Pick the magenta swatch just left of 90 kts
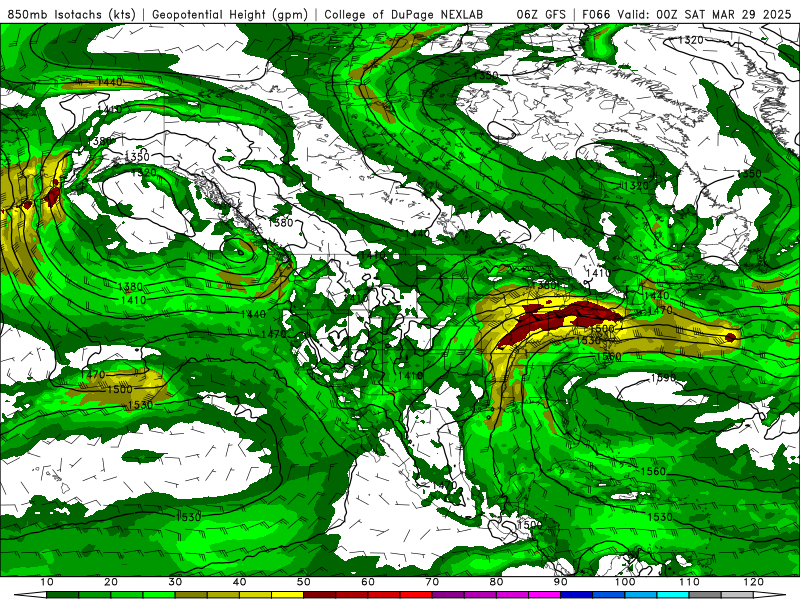Image resolution: width=800 pixels, height=600 pixels. coord(544,595)
